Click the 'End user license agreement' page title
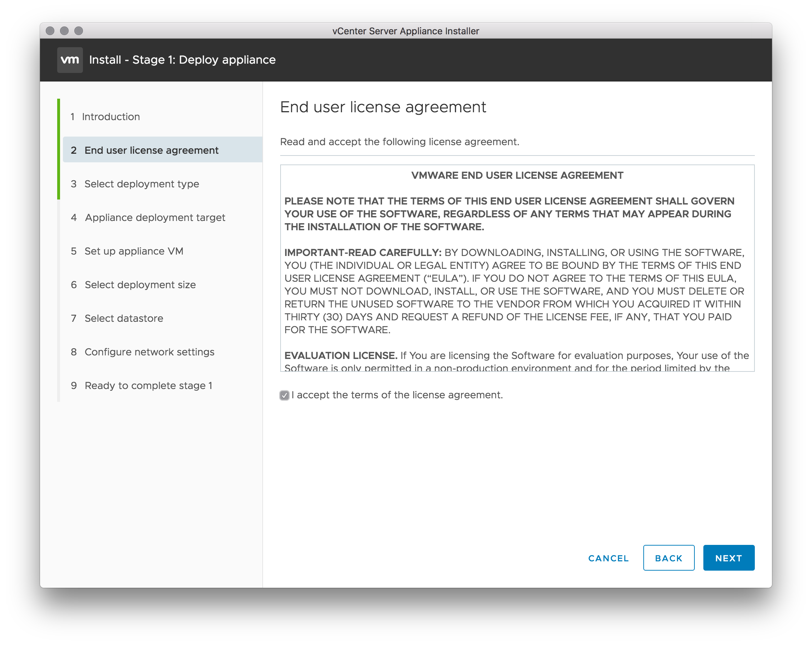Screen dimensions: 812x645 coord(383,107)
